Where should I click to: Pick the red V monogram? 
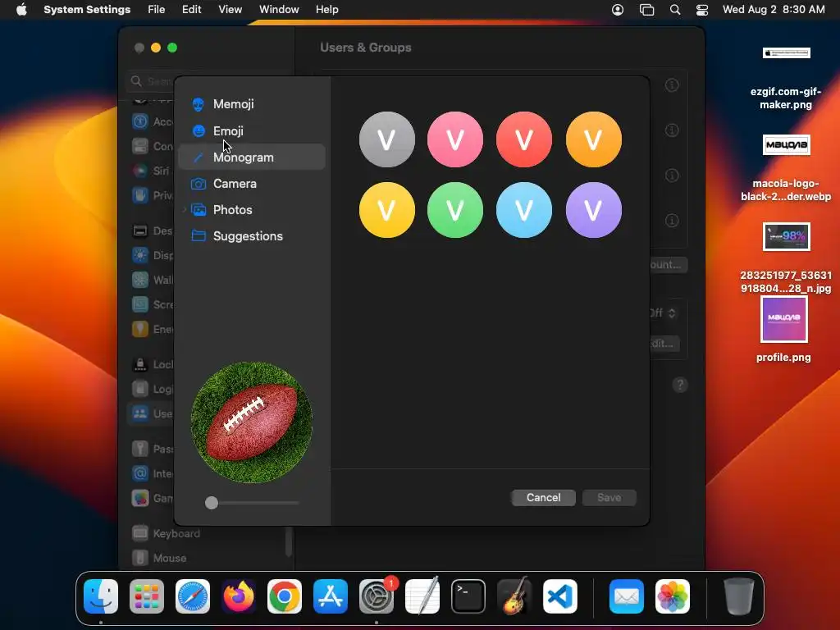point(524,139)
